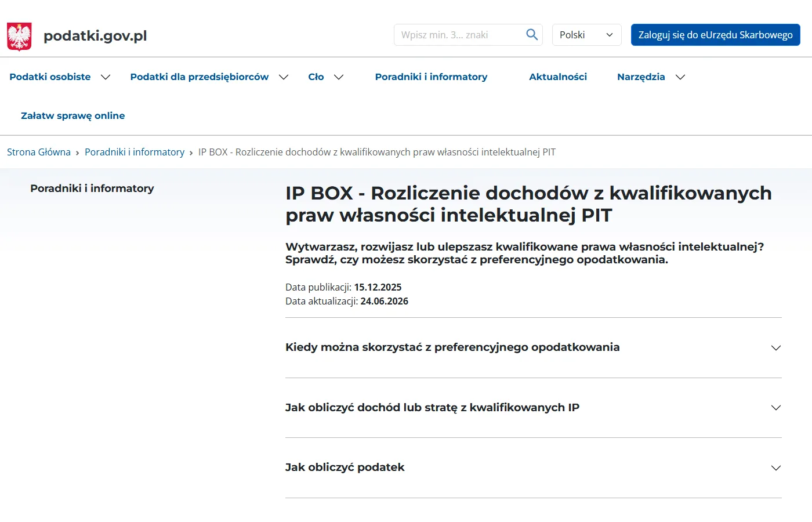Click the Polish eagle emblem logo
Screen dimensions: 812x522
pyautogui.click(x=19, y=36)
